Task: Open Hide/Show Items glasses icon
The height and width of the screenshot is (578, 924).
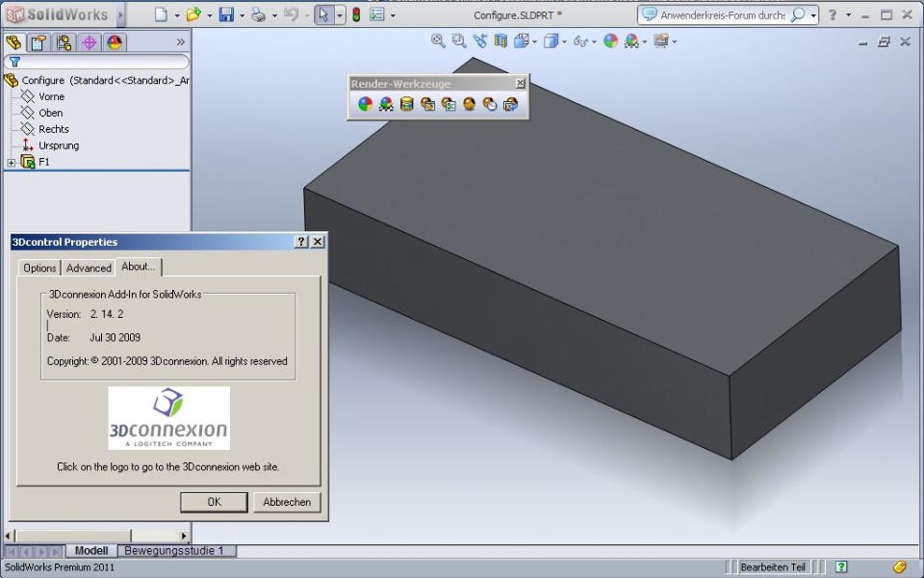Action: point(580,41)
